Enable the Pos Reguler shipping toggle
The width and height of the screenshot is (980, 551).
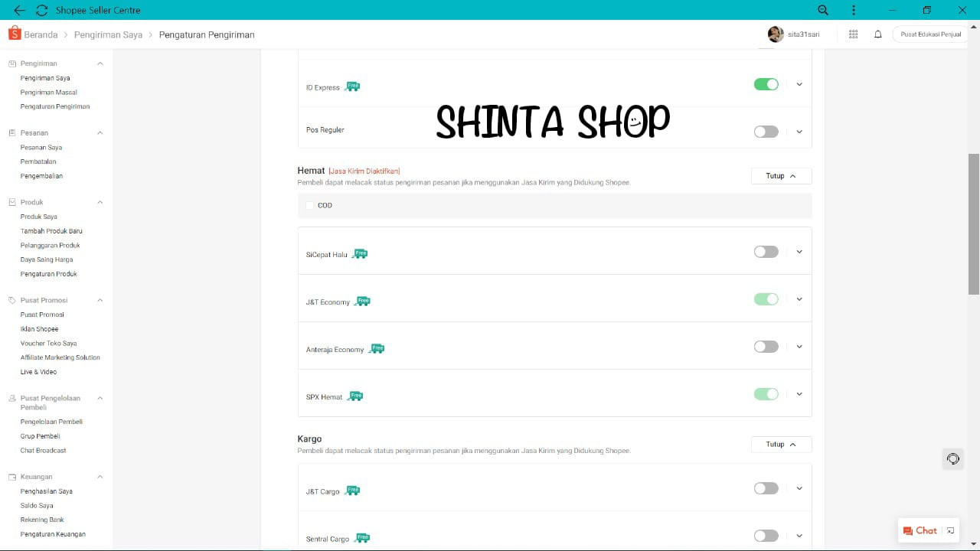(766, 132)
